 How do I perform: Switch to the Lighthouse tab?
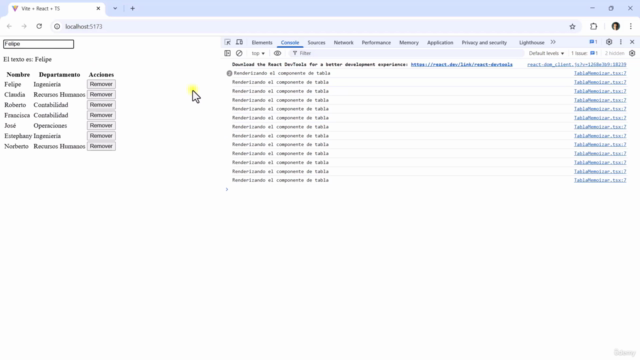coord(531,42)
